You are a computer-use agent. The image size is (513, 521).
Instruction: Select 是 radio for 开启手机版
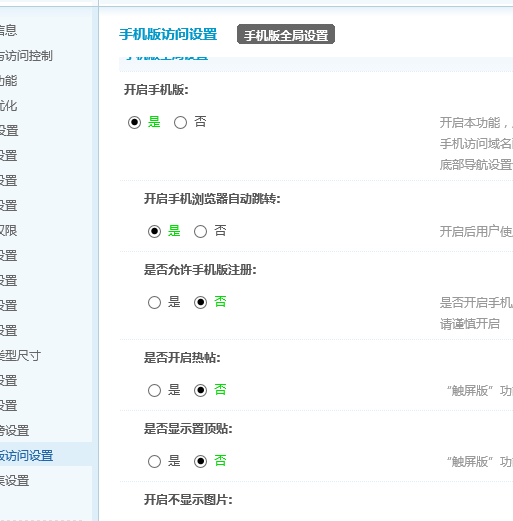[134, 122]
